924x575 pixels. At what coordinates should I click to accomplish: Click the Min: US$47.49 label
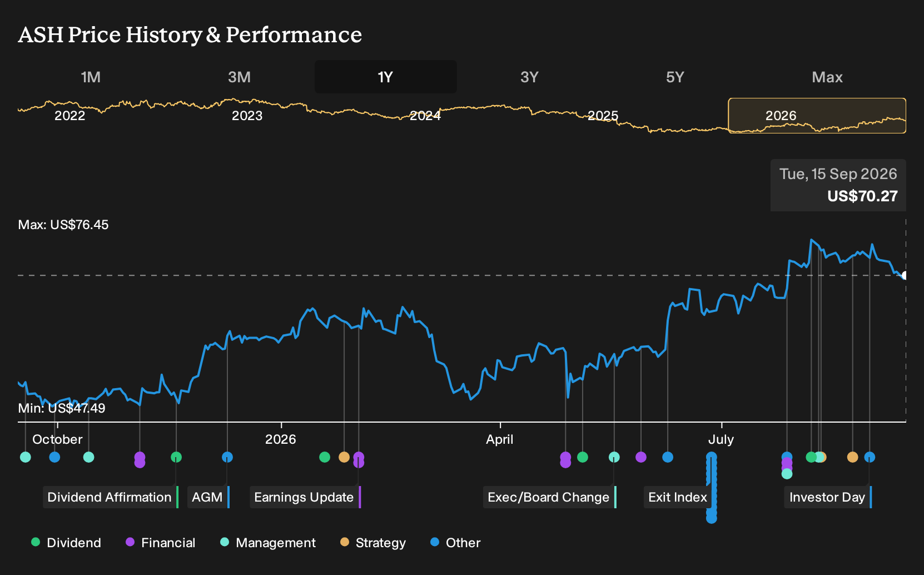click(62, 408)
